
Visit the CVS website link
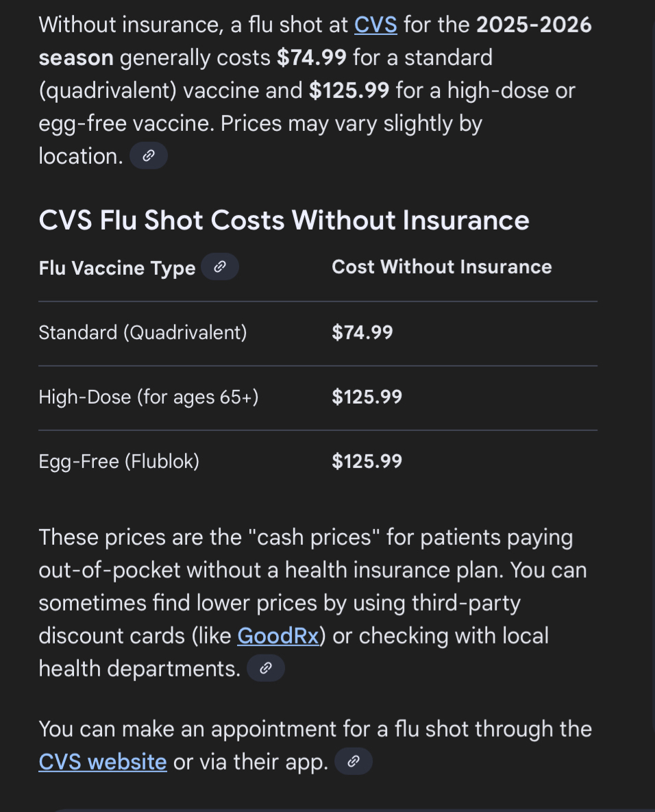click(103, 762)
